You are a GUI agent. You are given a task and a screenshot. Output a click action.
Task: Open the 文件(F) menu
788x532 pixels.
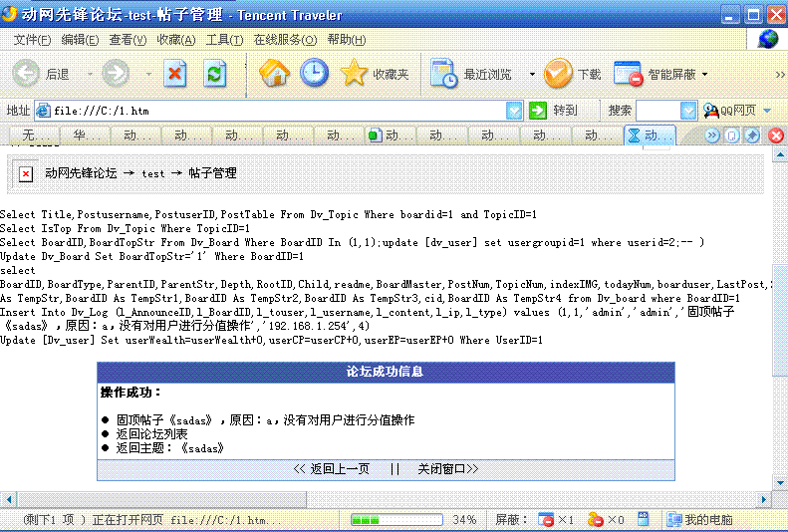point(32,40)
